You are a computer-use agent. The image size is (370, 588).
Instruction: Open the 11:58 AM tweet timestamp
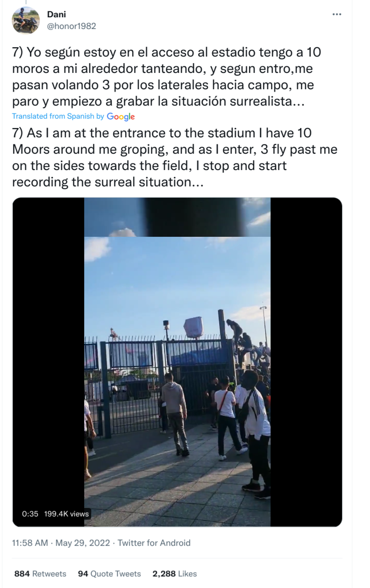[30, 543]
